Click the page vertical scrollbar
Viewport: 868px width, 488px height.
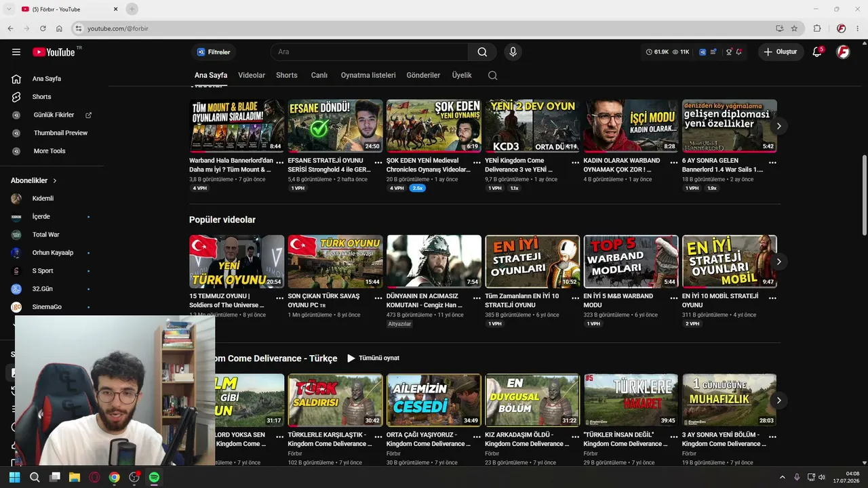[x=864, y=195]
